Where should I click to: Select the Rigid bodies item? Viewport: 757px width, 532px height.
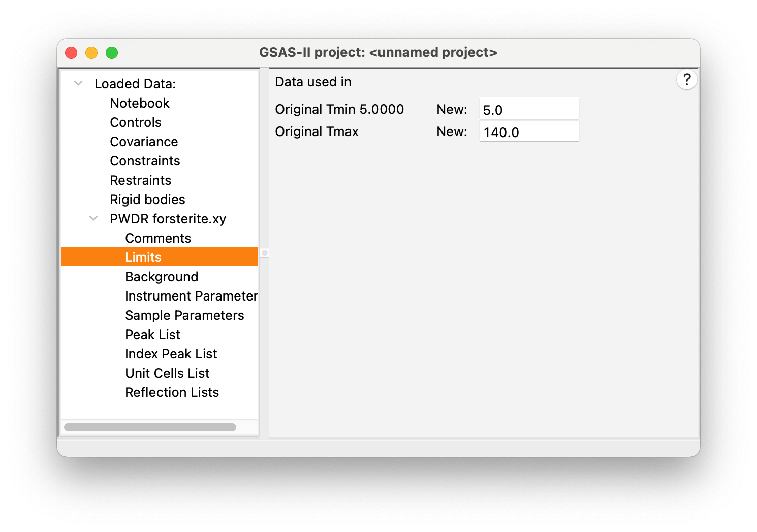(147, 199)
